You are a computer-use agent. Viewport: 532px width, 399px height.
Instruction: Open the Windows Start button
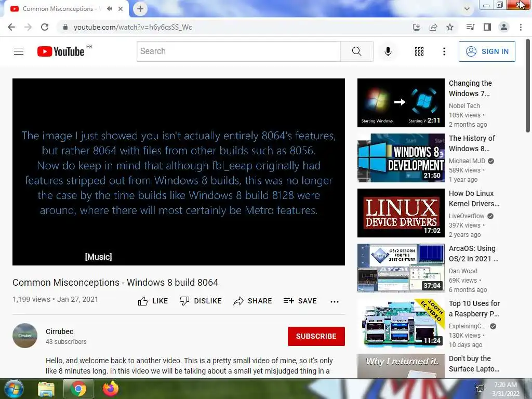pos(14,389)
